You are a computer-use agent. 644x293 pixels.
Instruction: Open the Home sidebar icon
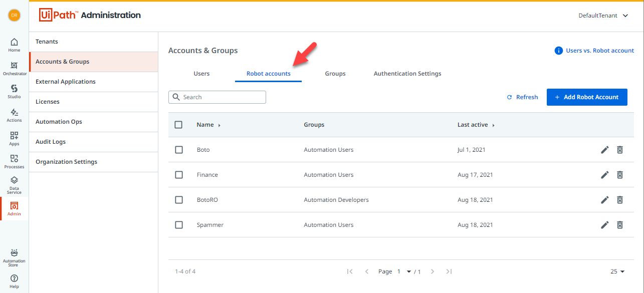point(14,45)
